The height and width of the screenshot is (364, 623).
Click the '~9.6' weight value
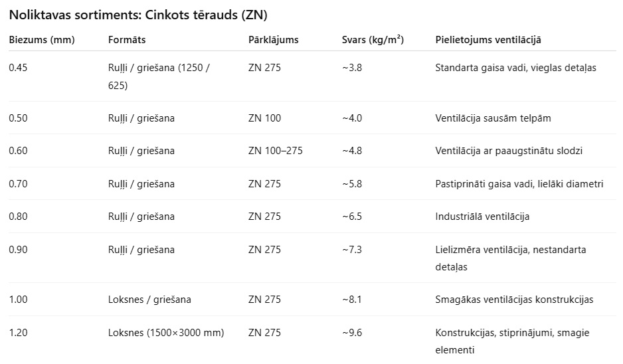pyautogui.click(x=352, y=333)
